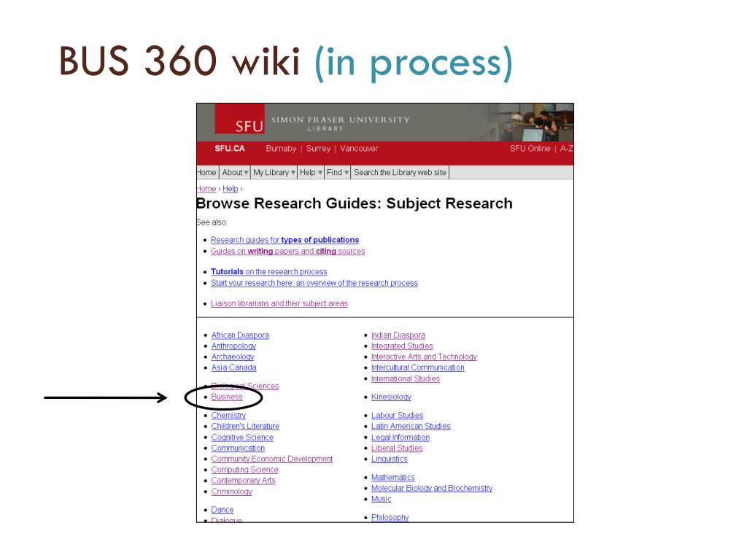Screen dimensions: 747x560
Task: Open the Music guide
Action: pyautogui.click(x=381, y=499)
